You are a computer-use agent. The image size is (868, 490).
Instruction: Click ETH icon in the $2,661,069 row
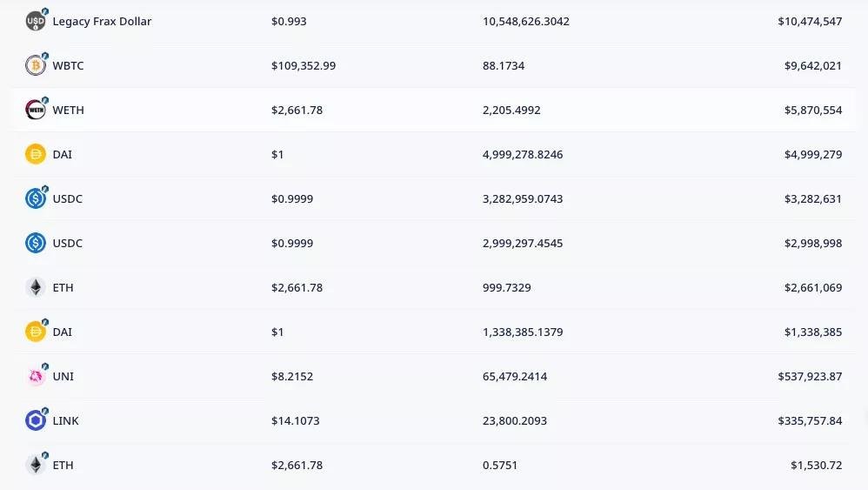(x=36, y=287)
